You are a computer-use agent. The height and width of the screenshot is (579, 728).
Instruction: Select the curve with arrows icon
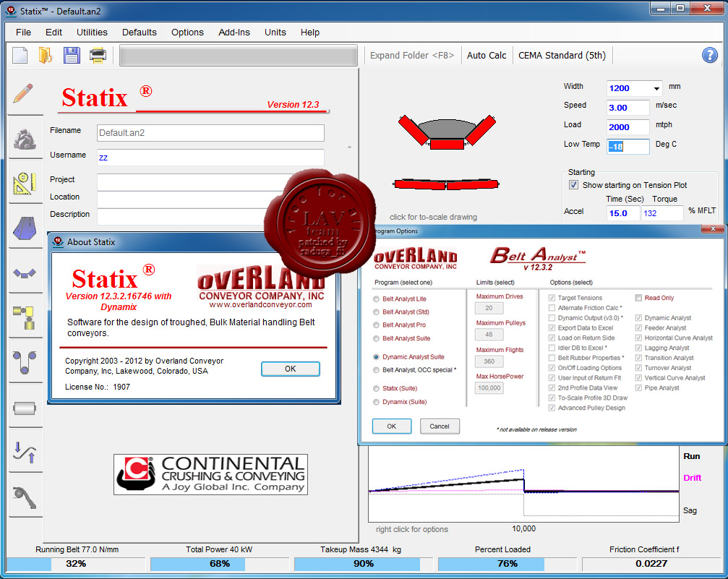point(25,453)
